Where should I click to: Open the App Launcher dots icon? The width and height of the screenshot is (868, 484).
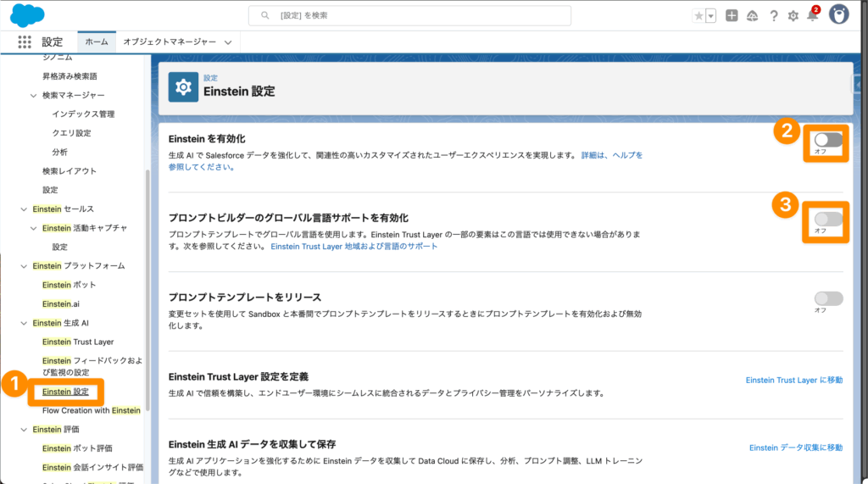pos(25,42)
